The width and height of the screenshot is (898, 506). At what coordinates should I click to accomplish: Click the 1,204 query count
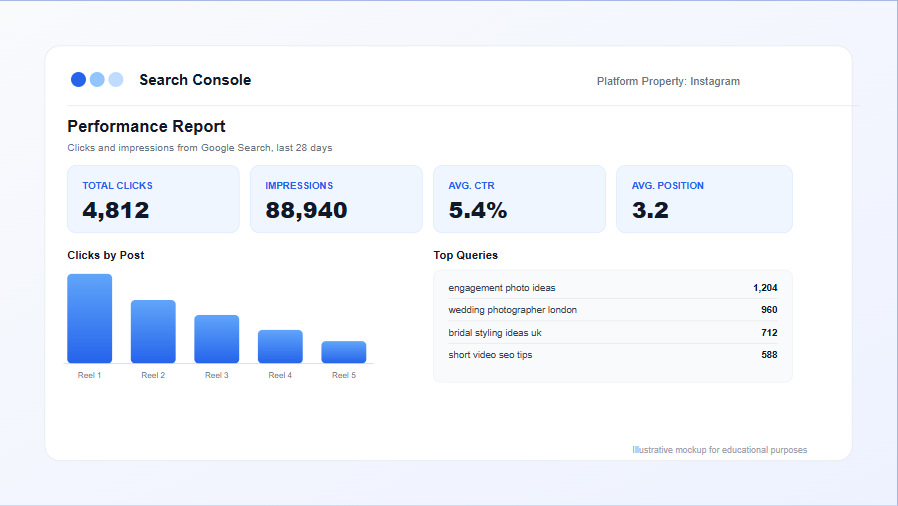click(765, 288)
